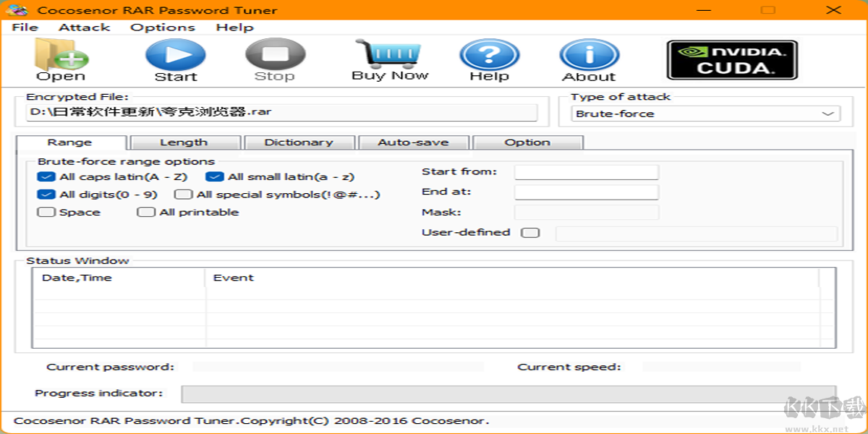Click the Help question mark icon

click(x=489, y=55)
